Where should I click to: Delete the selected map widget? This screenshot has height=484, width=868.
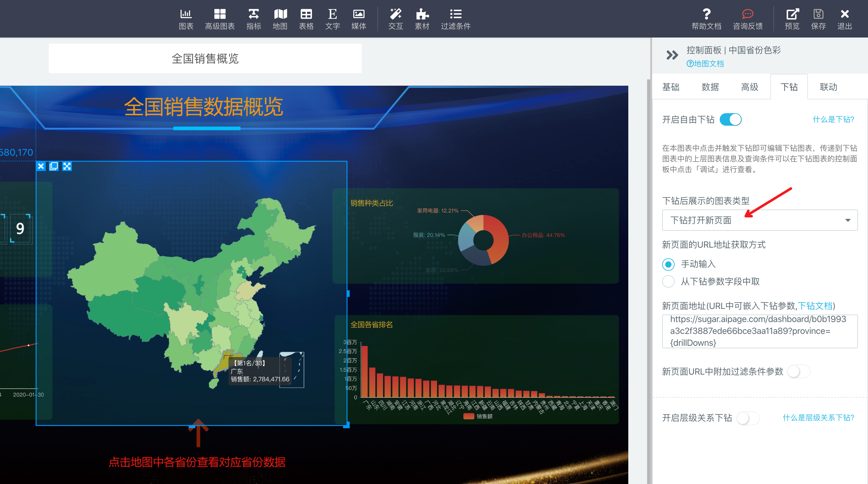pos(41,166)
